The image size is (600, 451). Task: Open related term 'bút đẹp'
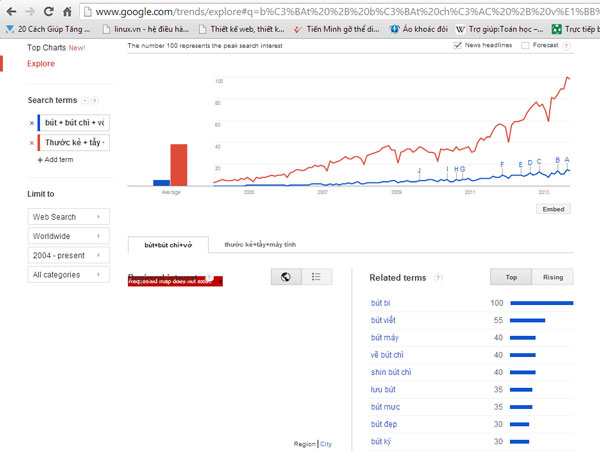point(384,424)
